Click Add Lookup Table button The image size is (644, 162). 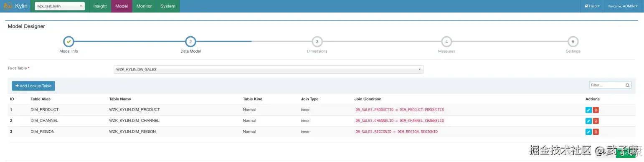pyautogui.click(x=33, y=86)
